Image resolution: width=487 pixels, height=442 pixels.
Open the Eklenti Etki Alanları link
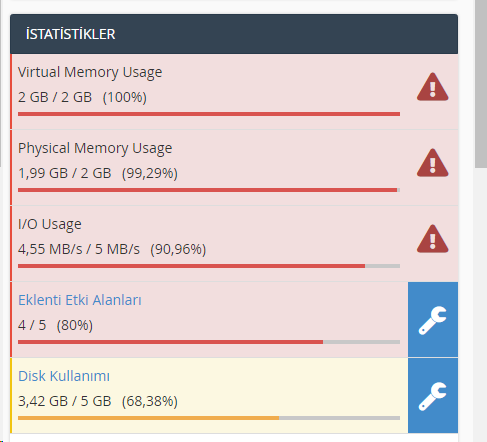80,300
